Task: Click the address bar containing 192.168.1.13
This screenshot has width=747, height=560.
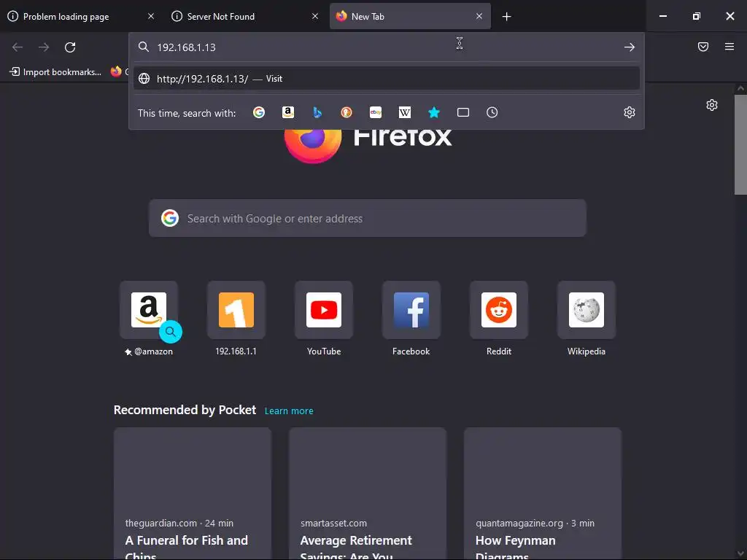Action: [387, 47]
